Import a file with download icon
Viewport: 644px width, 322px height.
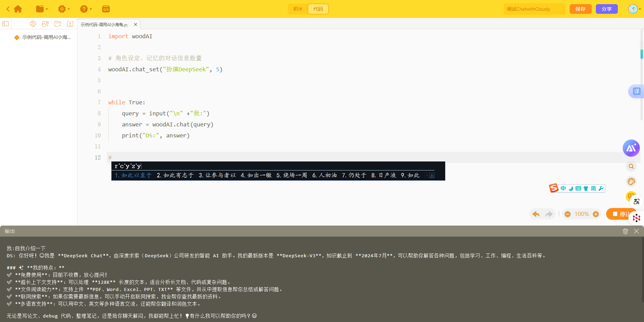coord(70,24)
